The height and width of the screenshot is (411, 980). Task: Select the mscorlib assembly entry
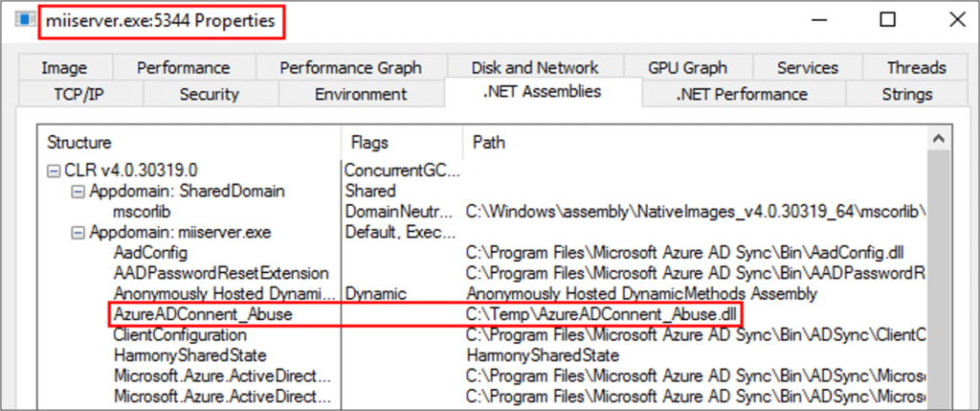point(144,212)
